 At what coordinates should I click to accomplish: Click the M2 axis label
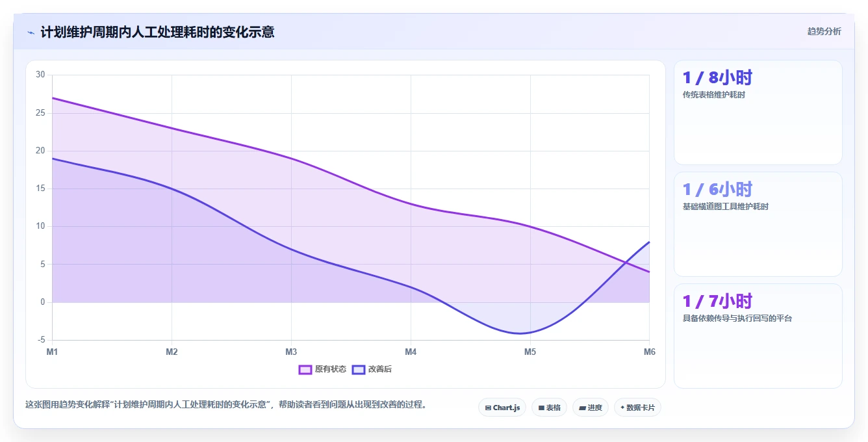click(172, 352)
